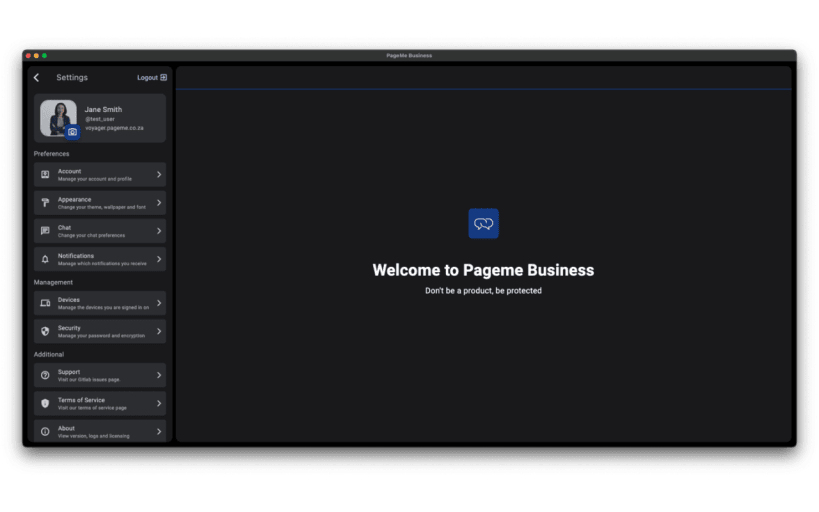Click the Notifications bell icon
819x512 pixels.
pos(45,259)
